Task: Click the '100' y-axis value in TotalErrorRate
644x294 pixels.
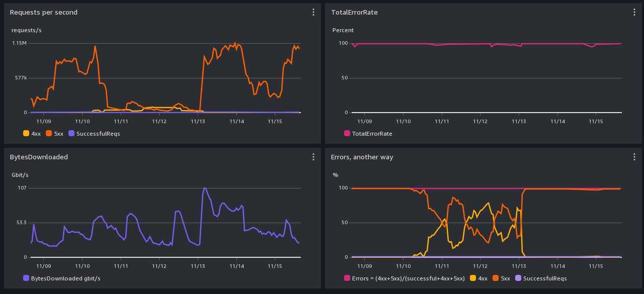Action: click(343, 43)
